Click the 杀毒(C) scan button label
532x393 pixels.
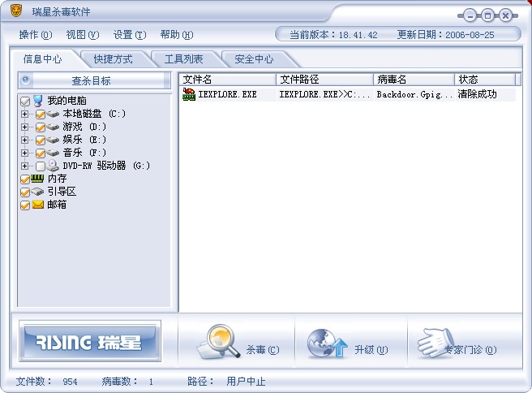[x=263, y=349]
